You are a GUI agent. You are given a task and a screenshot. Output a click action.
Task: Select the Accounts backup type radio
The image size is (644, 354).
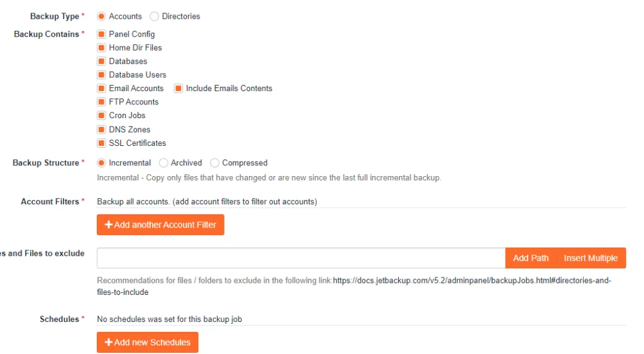click(x=101, y=16)
